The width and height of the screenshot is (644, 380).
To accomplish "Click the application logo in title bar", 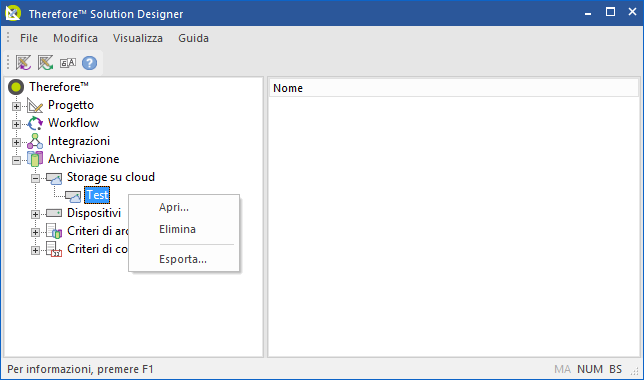I will point(13,13).
